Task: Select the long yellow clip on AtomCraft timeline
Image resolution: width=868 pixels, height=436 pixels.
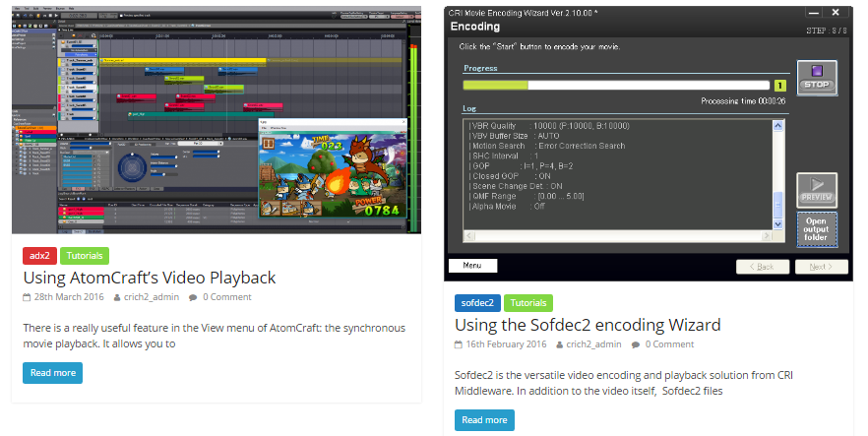Action: (181, 61)
